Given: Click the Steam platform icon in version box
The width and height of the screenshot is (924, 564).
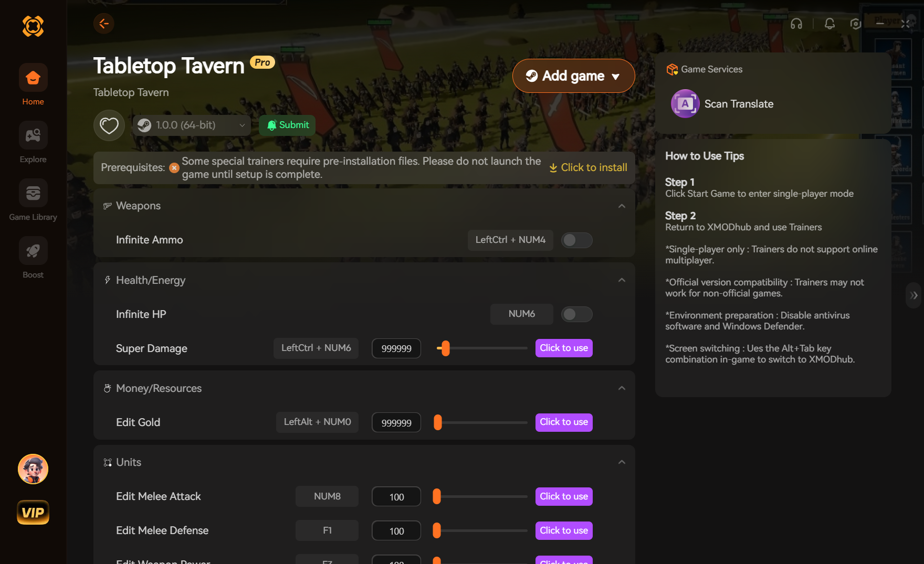Looking at the screenshot, I should [x=144, y=125].
